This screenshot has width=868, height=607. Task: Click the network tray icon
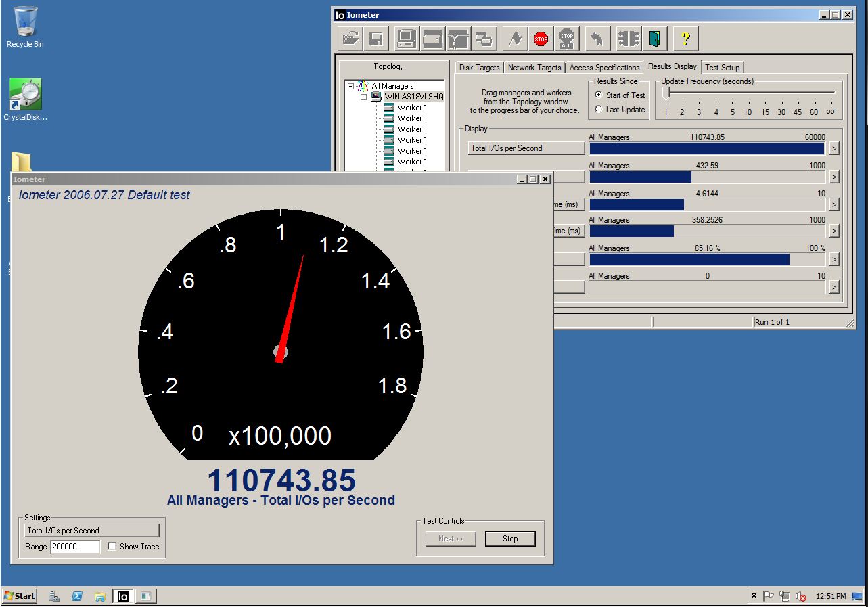785,596
